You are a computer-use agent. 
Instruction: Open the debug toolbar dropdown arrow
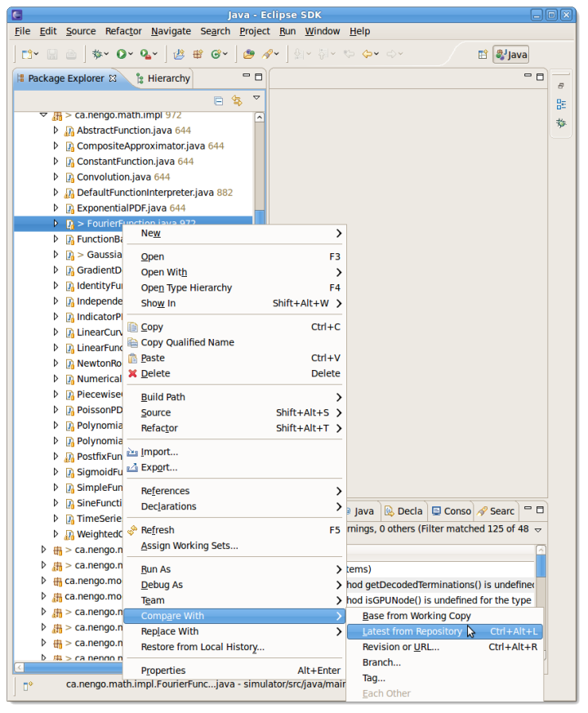(x=107, y=54)
